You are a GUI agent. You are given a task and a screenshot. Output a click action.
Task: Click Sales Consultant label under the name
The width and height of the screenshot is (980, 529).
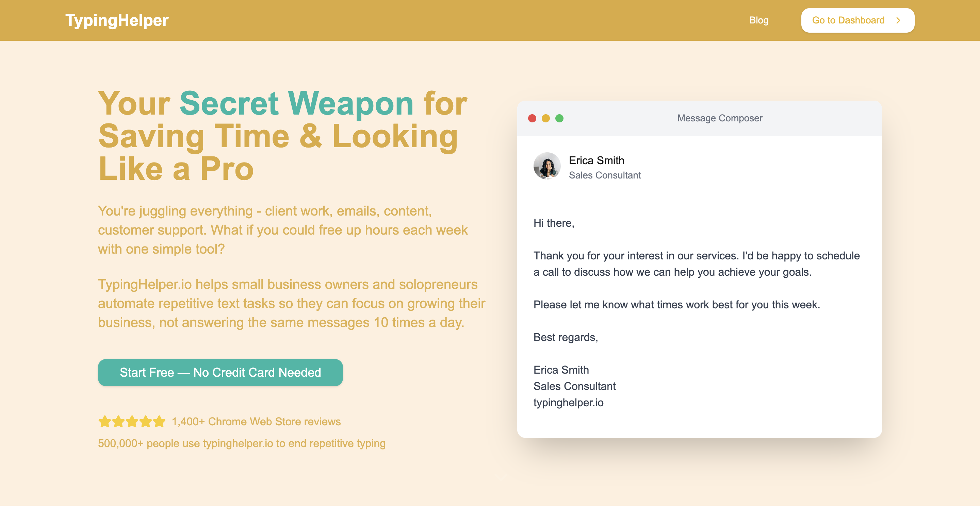(605, 175)
